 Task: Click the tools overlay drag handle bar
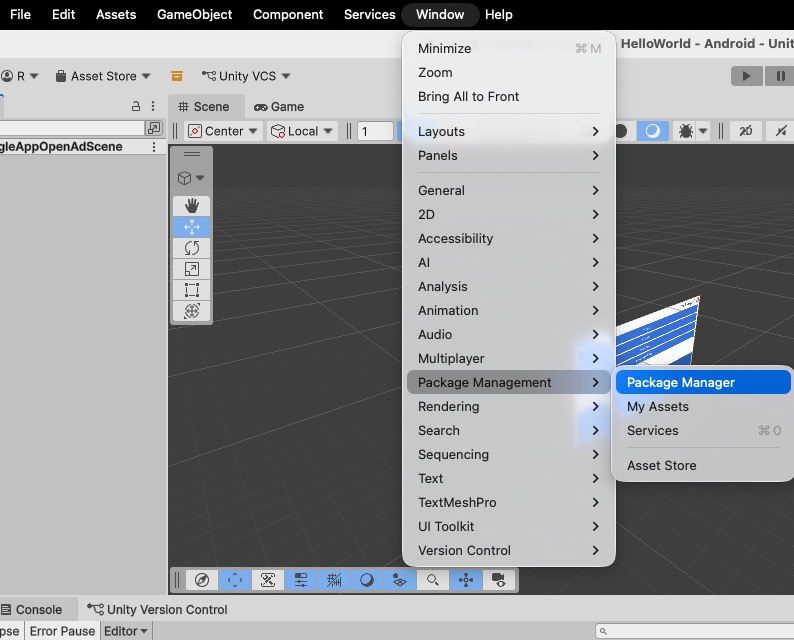191,154
